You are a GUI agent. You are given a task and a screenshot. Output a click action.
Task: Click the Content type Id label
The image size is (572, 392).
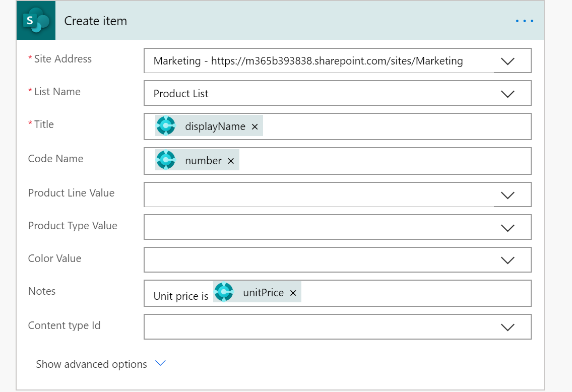[64, 325]
